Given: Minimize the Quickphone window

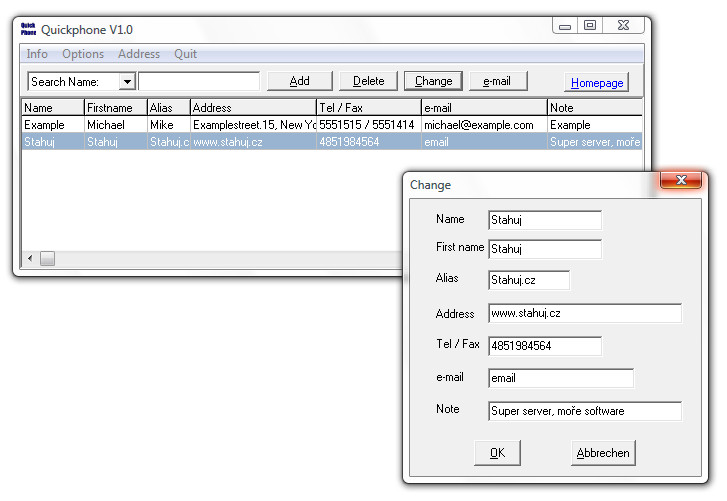Looking at the screenshot, I should (x=565, y=26).
